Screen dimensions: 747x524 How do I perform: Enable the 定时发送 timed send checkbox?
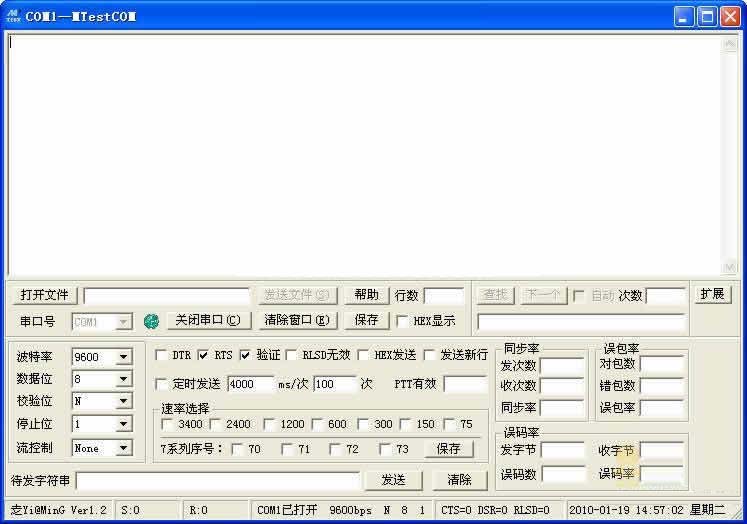(x=161, y=384)
